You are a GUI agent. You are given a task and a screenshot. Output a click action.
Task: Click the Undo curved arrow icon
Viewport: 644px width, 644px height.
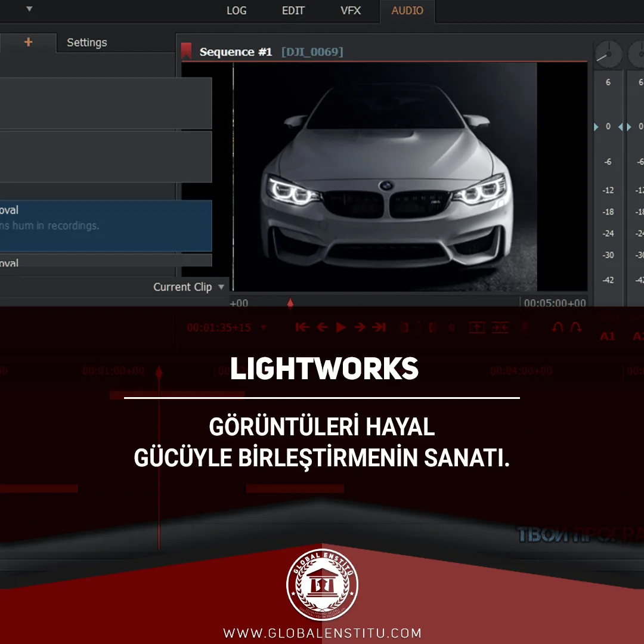pyautogui.click(x=558, y=327)
